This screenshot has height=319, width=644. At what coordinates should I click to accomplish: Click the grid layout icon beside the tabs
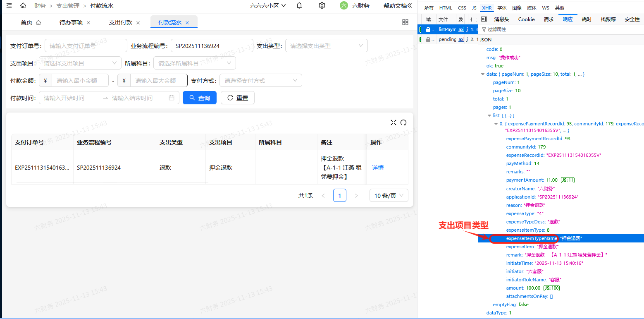point(405,22)
